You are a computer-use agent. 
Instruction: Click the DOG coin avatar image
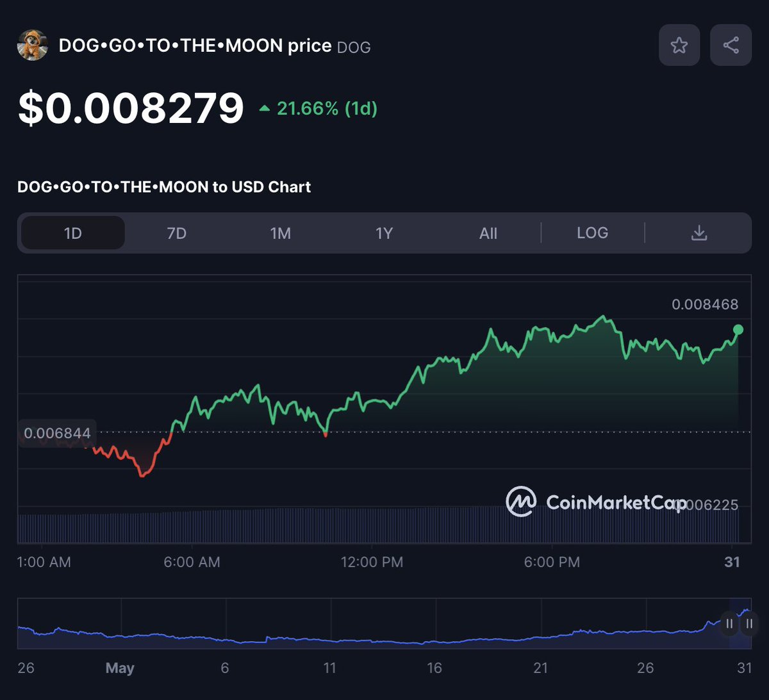32,45
